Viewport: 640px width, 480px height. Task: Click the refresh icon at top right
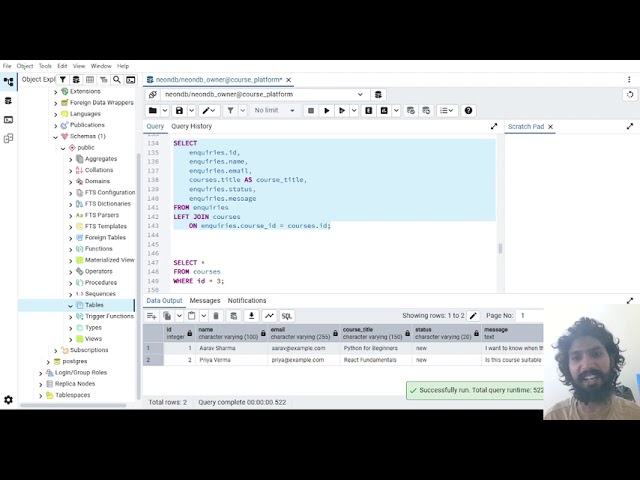pos(630,95)
